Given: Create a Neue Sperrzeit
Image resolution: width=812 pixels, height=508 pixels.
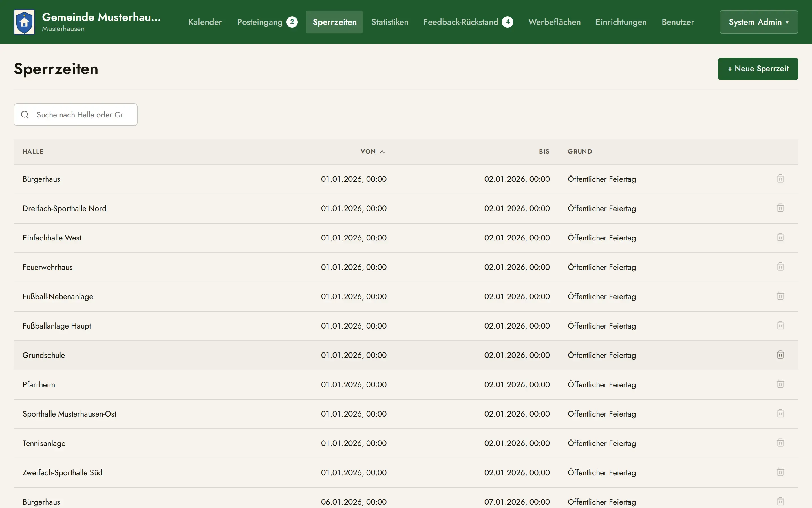Looking at the screenshot, I should coord(758,69).
